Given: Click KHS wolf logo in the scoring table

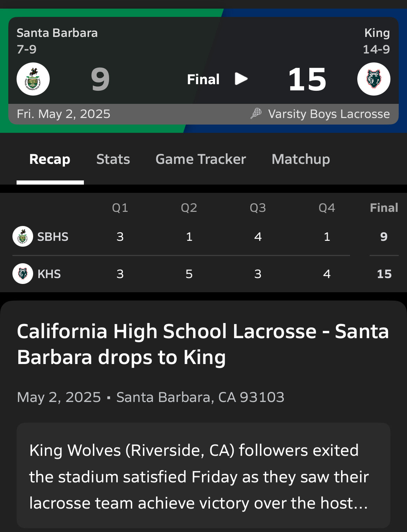Looking at the screenshot, I should (23, 274).
